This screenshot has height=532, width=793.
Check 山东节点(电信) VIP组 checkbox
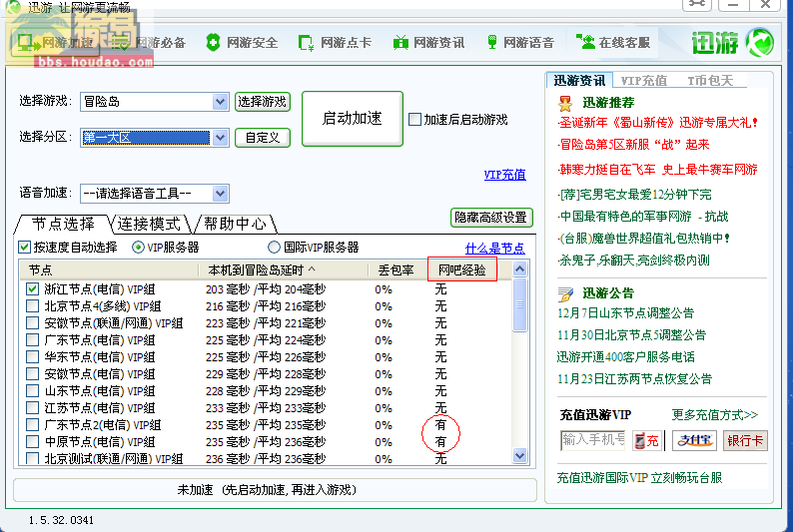tap(32, 391)
